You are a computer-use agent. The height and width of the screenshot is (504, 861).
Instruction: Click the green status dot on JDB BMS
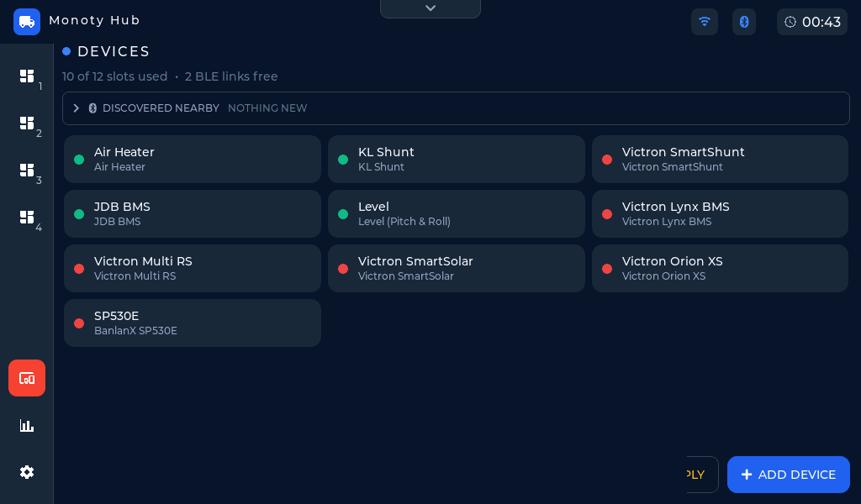point(79,214)
